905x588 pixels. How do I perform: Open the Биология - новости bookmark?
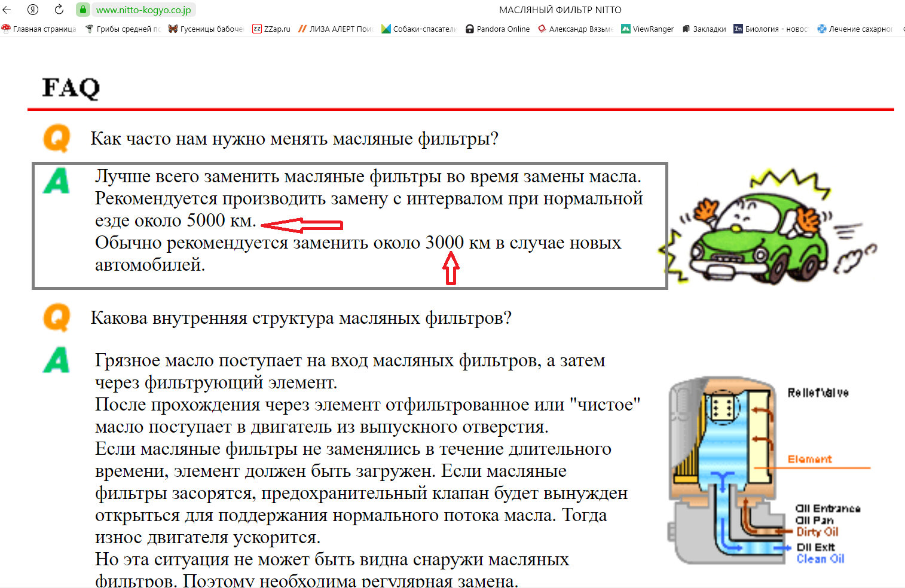[771, 29]
